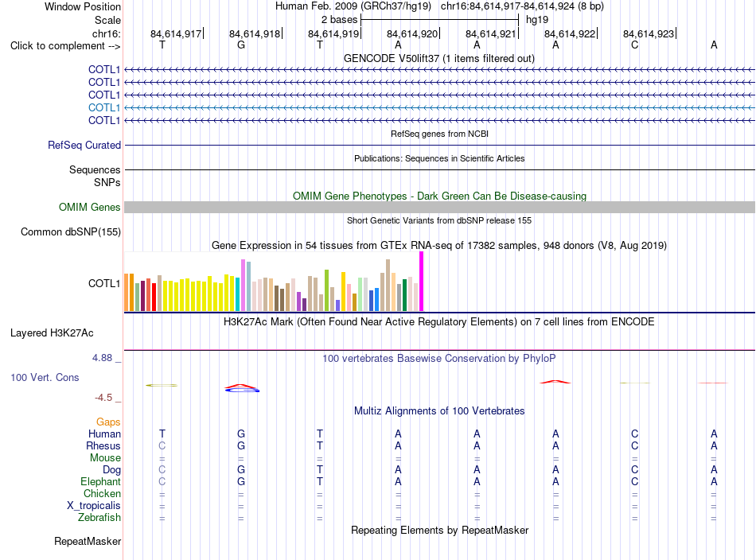Open '100 vertebrates Basewise Conservation by PhyloP' title

(439, 359)
